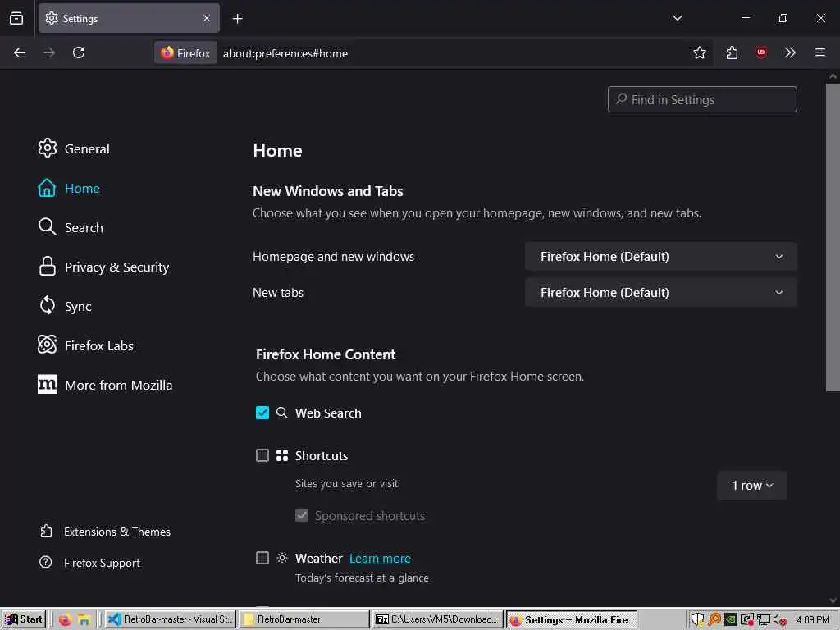This screenshot has width=840, height=630.
Task: Click the magnifier icon beside Web Search
Action: (282, 413)
